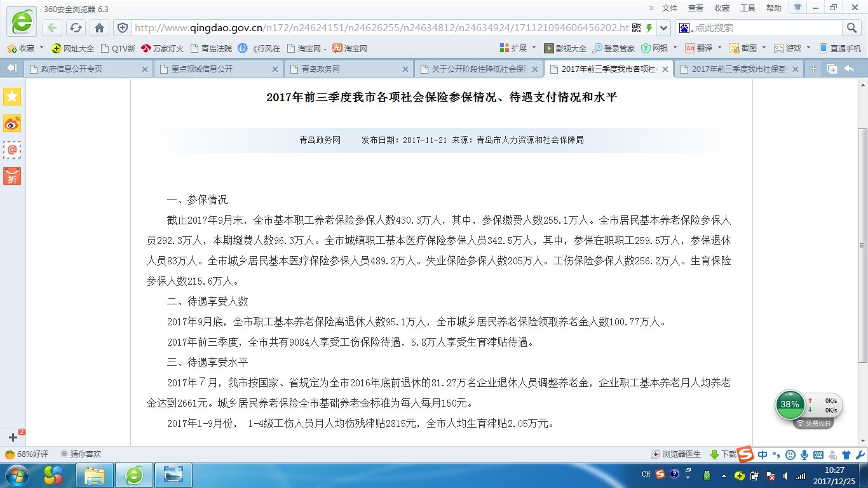Click the magnifier search button
Viewport: 868px width, 488px height.
click(x=851, y=28)
